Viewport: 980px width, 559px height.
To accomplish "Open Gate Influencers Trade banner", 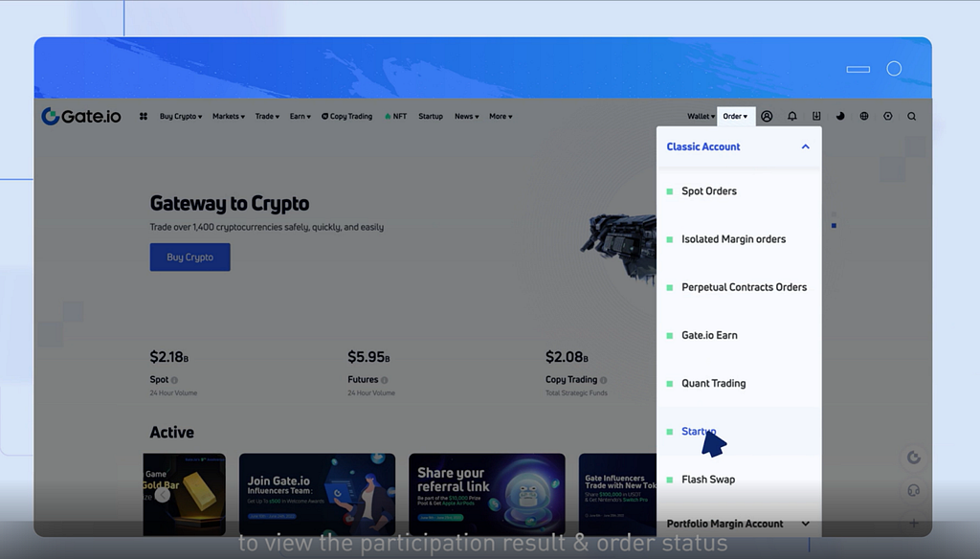I will click(617, 495).
